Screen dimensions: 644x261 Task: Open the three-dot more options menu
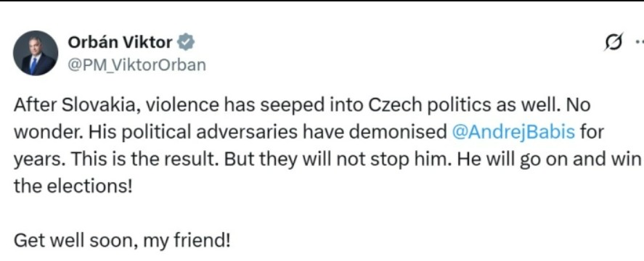(640, 41)
